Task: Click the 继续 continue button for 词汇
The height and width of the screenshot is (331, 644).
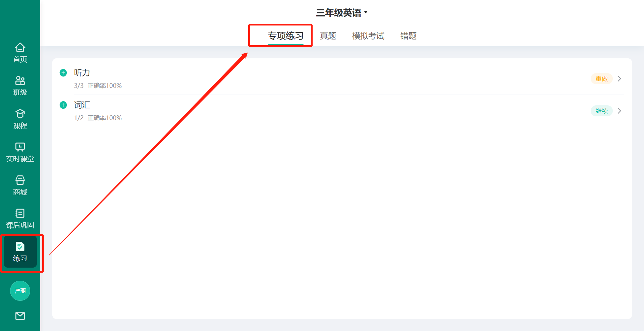Action: pos(602,111)
